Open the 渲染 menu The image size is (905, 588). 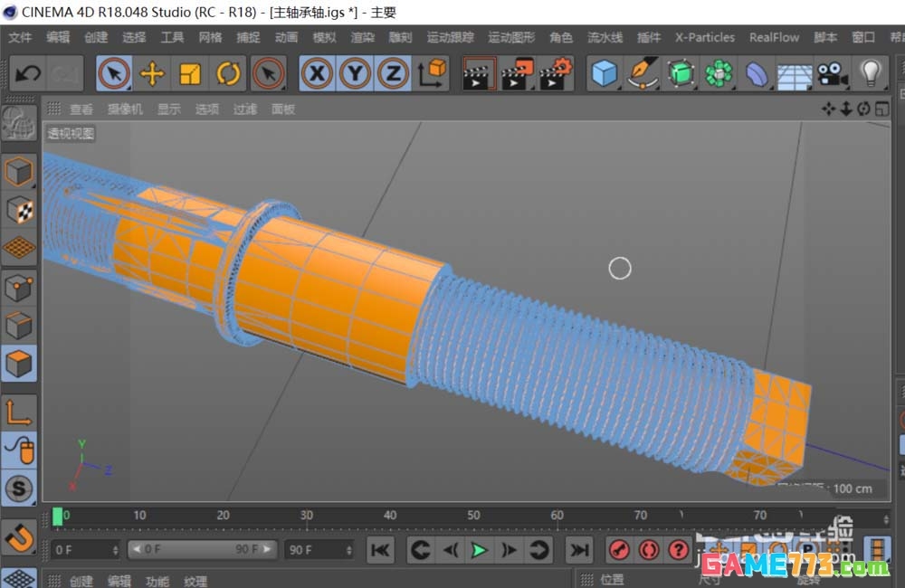(x=361, y=37)
